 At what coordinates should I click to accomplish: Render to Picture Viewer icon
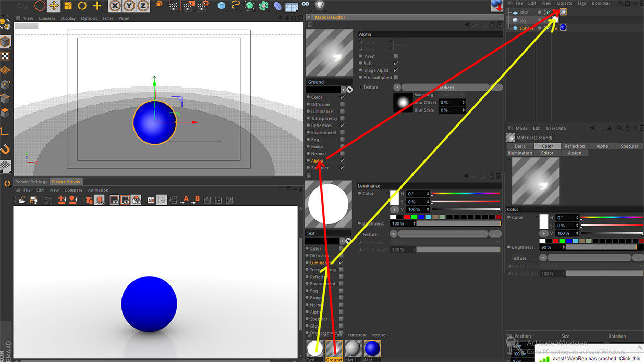point(188,6)
